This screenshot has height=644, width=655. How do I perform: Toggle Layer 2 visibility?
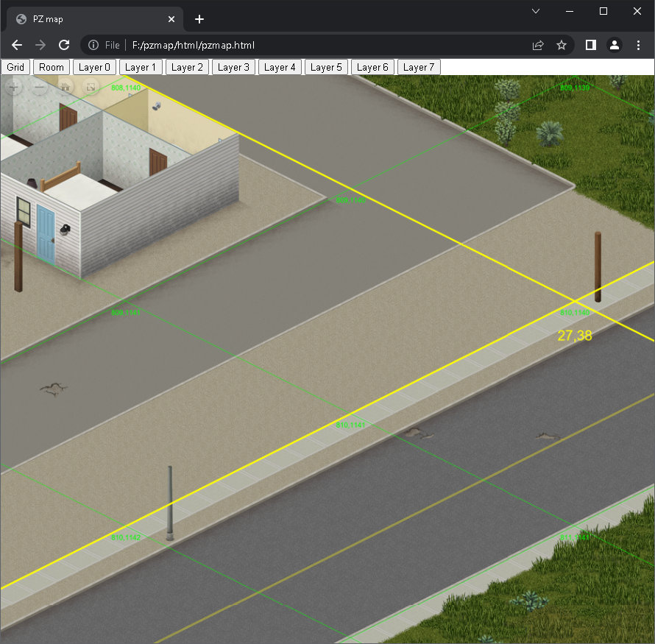click(x=187, y=67)
